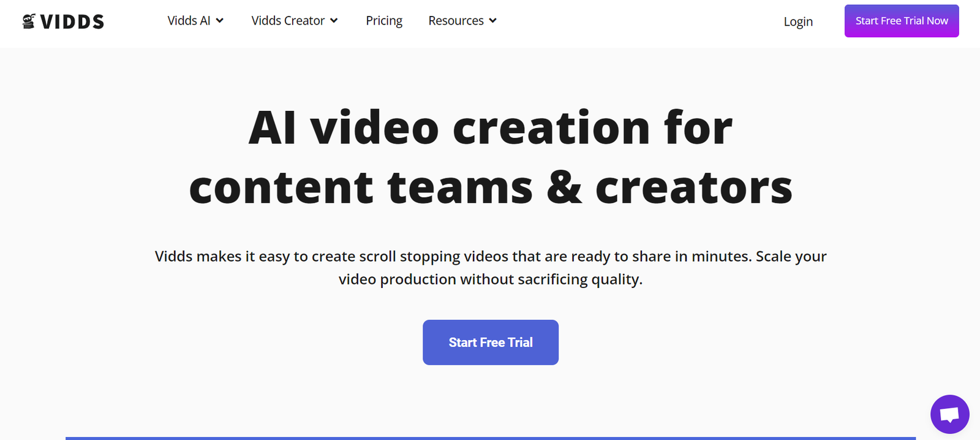Click the 'Vidds makes it easy' description line
Screen dimensions: 980x440
tap(490, 256)
